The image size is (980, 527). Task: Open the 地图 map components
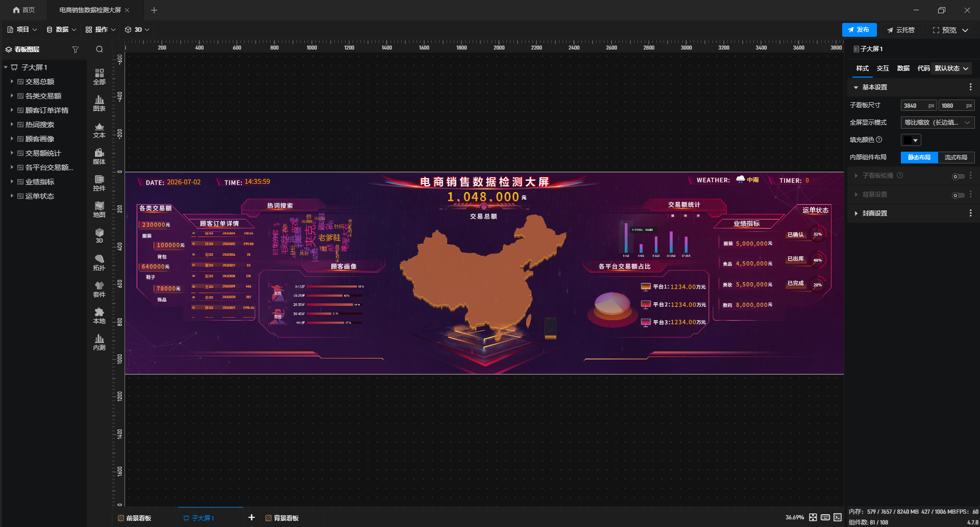click(99, 209)
